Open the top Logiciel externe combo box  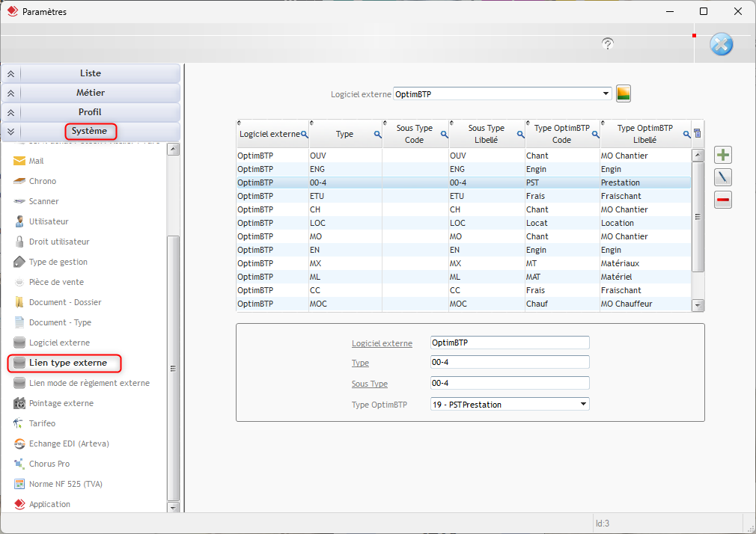pos(502,94)
